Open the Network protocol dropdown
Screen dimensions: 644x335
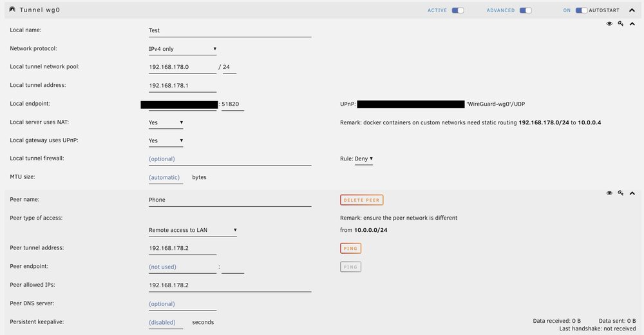(182, 49)
